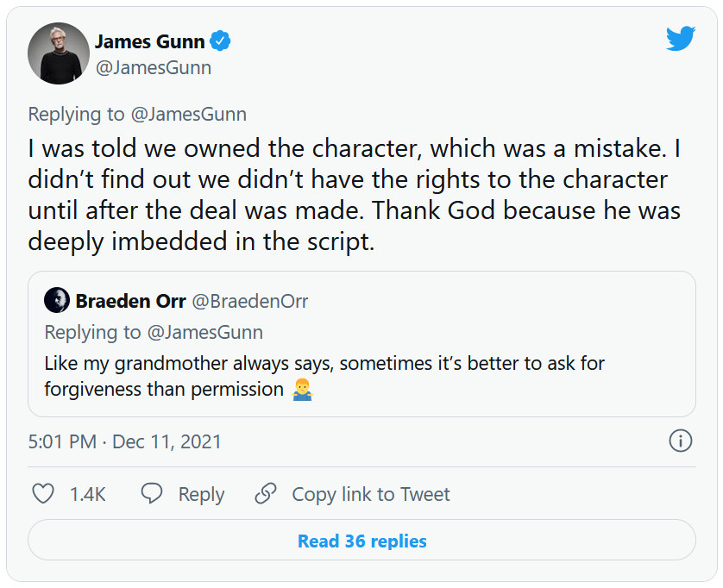Click Braeden Orr's small avatar
Viewport: 723px width, 588px height.
pyautogui.click(x=57, y=300)
